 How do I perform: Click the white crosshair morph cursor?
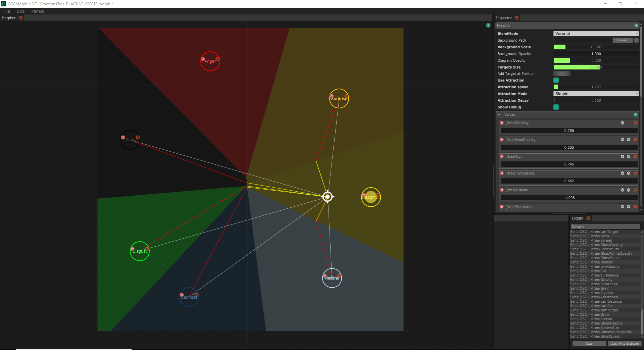click(328, 197)
